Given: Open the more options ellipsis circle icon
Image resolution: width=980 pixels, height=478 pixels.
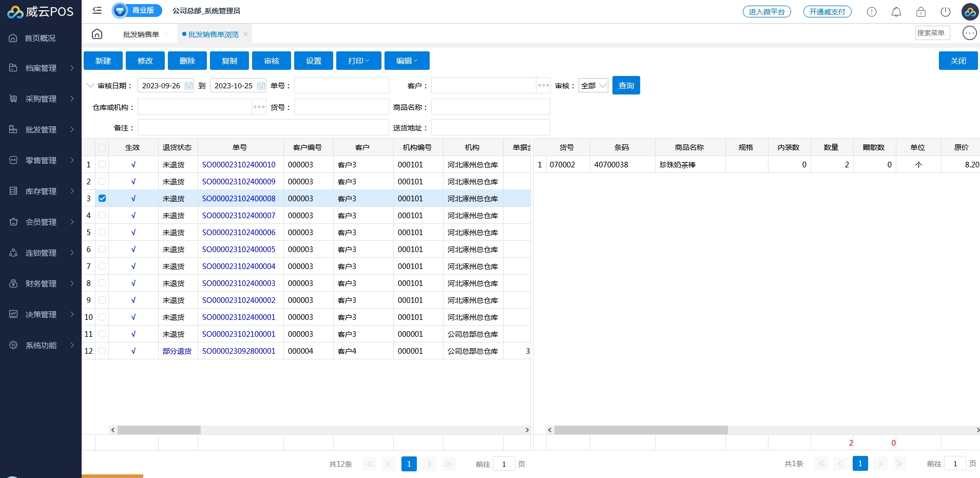Looking at the screenshot, I should pyautogui.click(x=969, y=33).
